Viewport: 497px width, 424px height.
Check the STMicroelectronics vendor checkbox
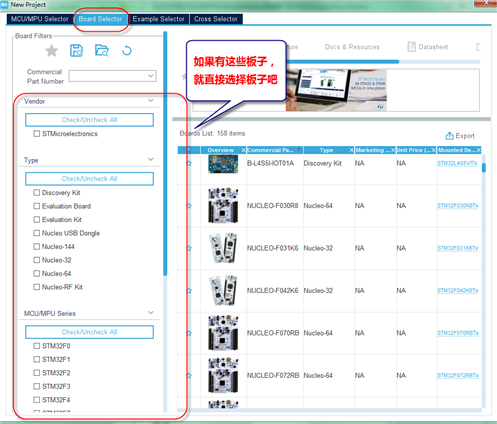pos(37,134)
